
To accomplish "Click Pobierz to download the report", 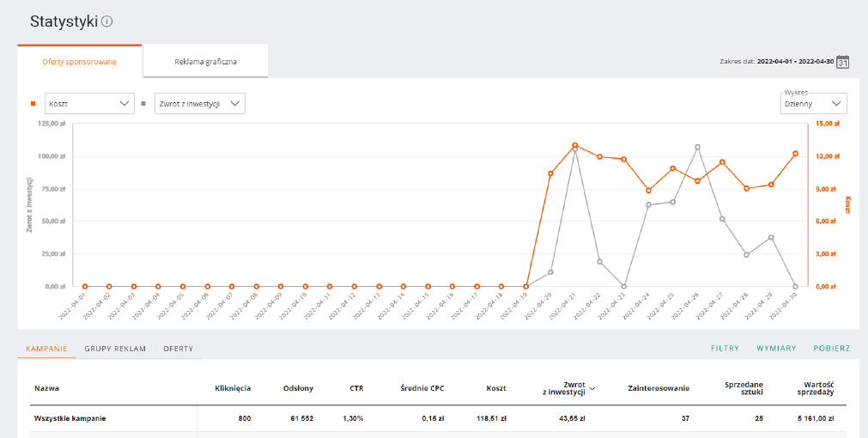I will [831, 349].
